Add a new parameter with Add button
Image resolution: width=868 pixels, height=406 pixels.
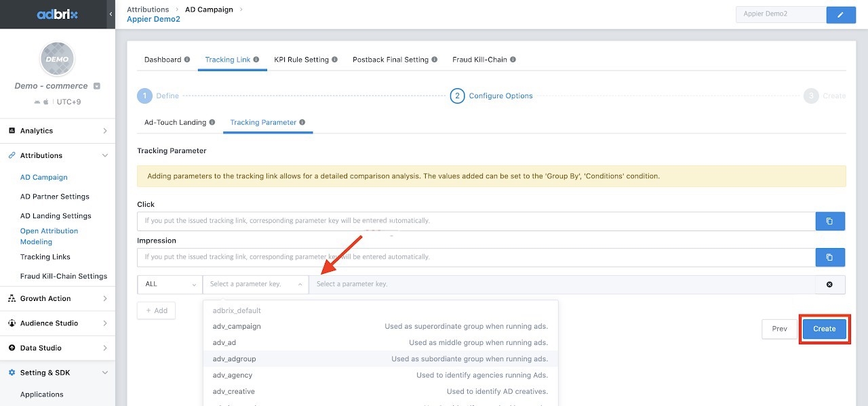[156, 310]
